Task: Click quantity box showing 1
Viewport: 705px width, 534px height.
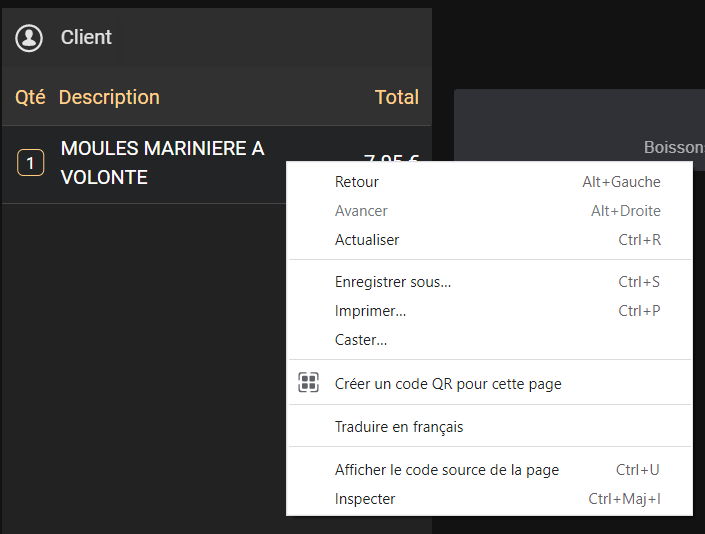Action: coord(31,163)
